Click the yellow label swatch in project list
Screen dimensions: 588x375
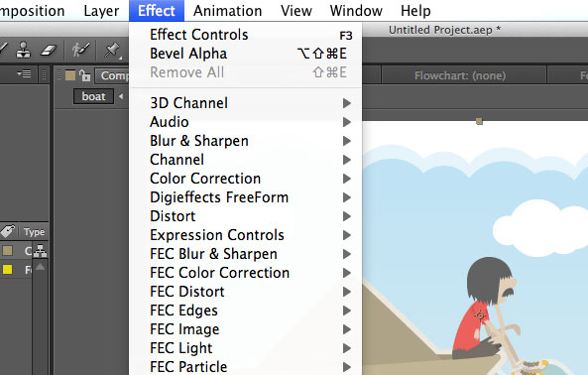click(8, 269)
